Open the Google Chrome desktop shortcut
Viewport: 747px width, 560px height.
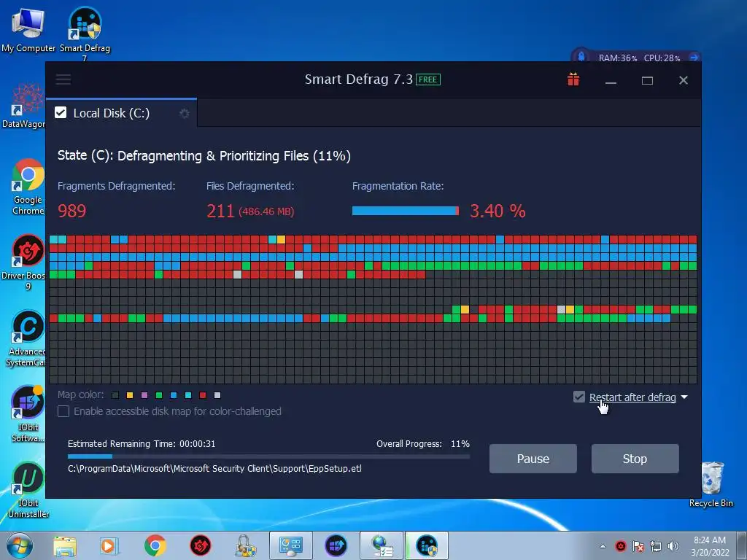pos(28,187)
